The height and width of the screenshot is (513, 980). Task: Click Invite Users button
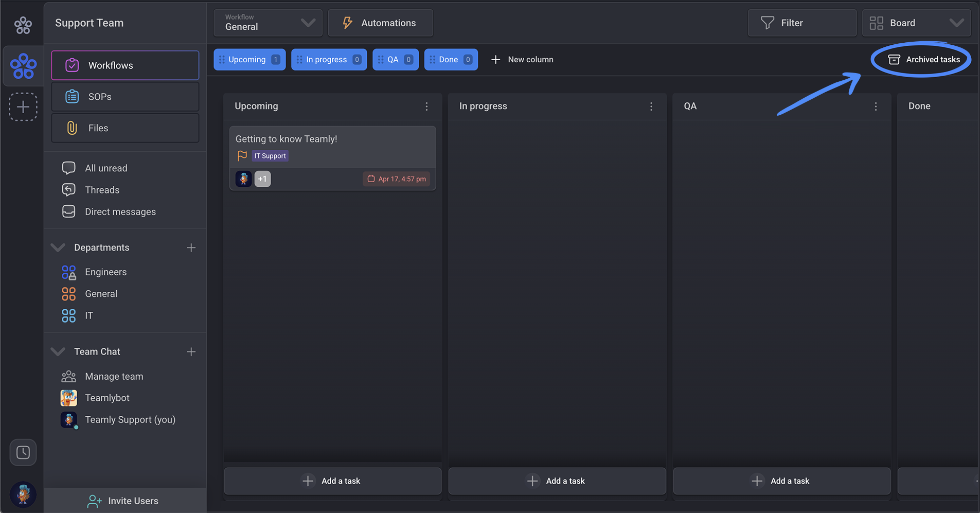[125, 501]
